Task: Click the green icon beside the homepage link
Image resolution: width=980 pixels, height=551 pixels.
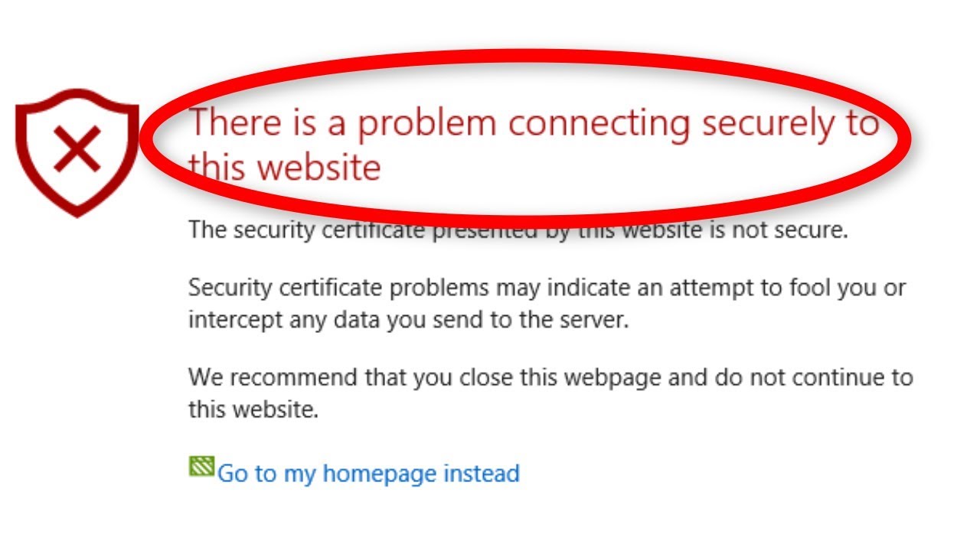Action: (201, 465)
